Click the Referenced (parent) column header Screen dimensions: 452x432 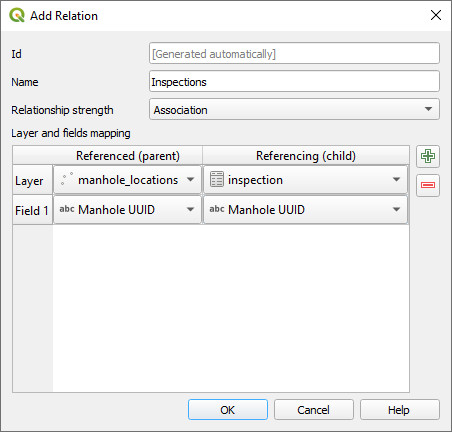pyautogui.click(x=128, y=156)
